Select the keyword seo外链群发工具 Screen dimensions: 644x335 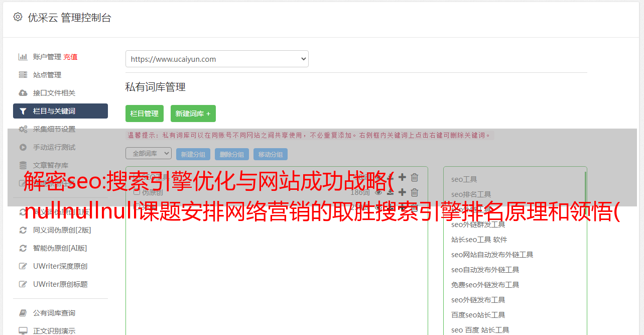478,225
